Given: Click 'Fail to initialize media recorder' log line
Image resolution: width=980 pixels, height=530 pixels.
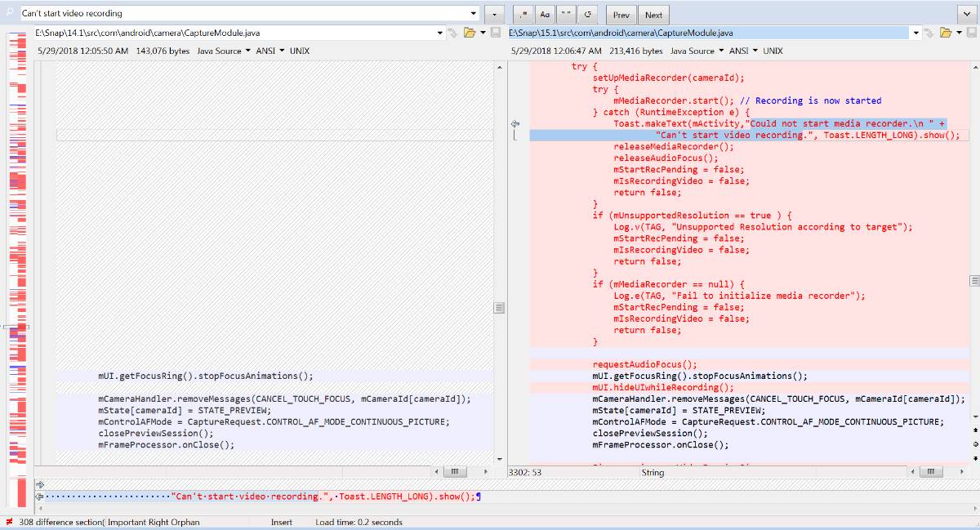Looking at the screenshot, I should coord(740,296).
